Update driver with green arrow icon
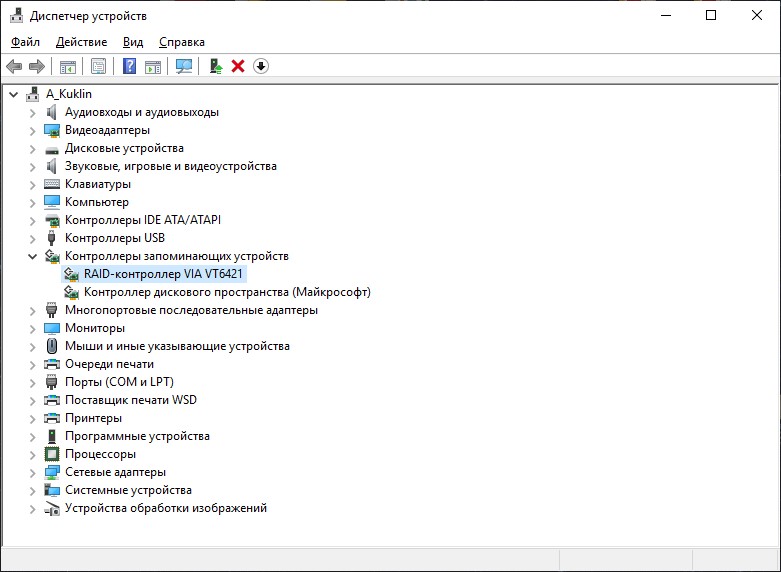The image size is (781, 572). pos(216,66)
